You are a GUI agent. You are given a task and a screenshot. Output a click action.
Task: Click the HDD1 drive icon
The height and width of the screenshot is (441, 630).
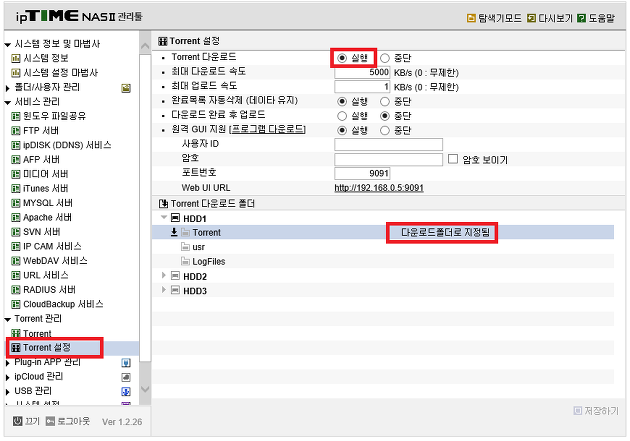tap(175, 218)
